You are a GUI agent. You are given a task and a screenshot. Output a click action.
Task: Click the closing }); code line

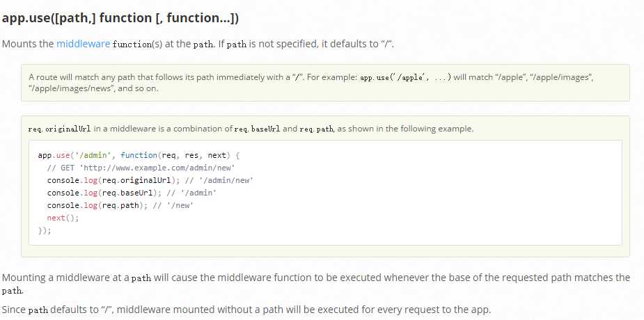coord(45,230)
